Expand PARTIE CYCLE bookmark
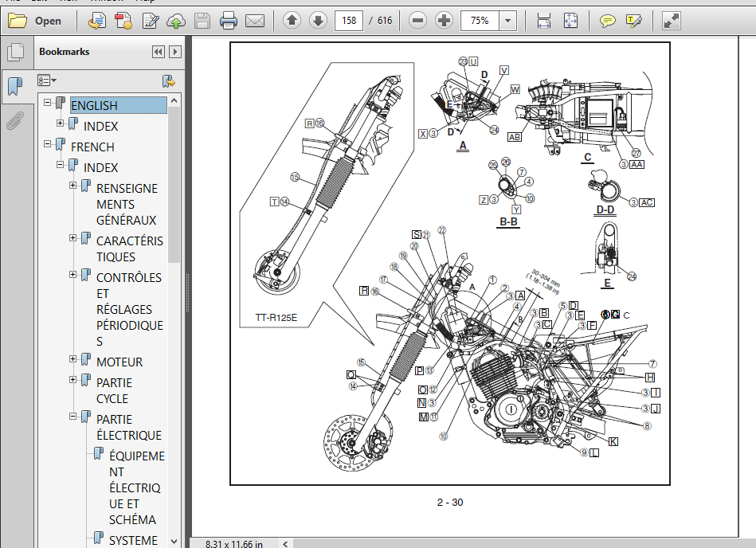Image resolution: width=756 pixels, height=548 pixels. pyautogui.click(x=72, y=379)
